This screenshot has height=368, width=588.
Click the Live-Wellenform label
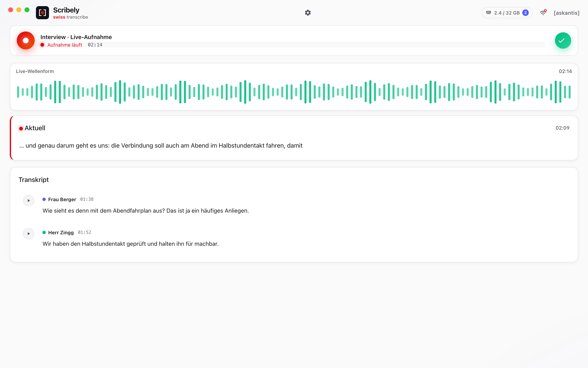click(x=35, y=71)
